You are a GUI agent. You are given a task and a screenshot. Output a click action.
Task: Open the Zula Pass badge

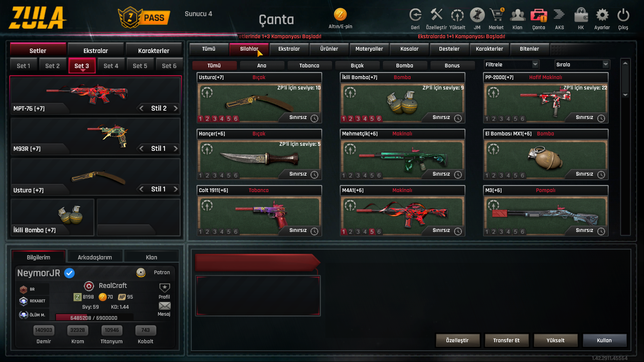click(144, 17)
